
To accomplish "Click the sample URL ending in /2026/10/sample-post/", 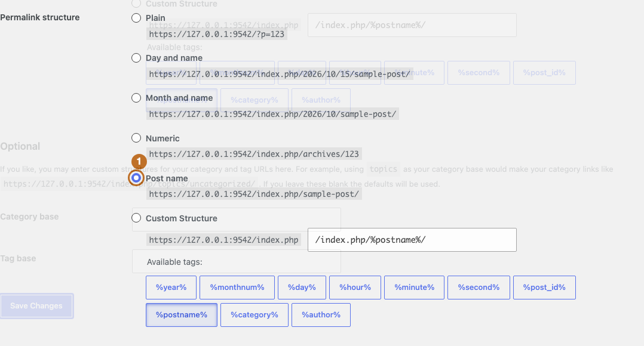I will 272,114.
